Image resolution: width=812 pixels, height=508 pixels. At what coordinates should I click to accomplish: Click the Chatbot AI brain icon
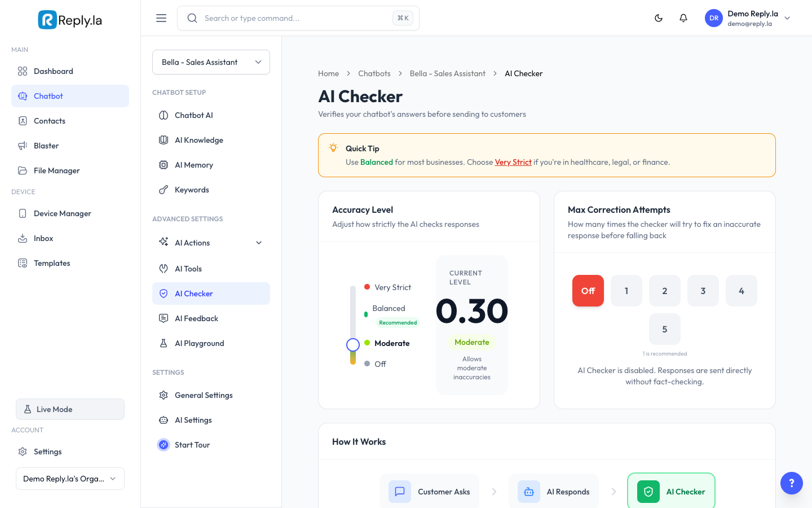pos(164,115)
